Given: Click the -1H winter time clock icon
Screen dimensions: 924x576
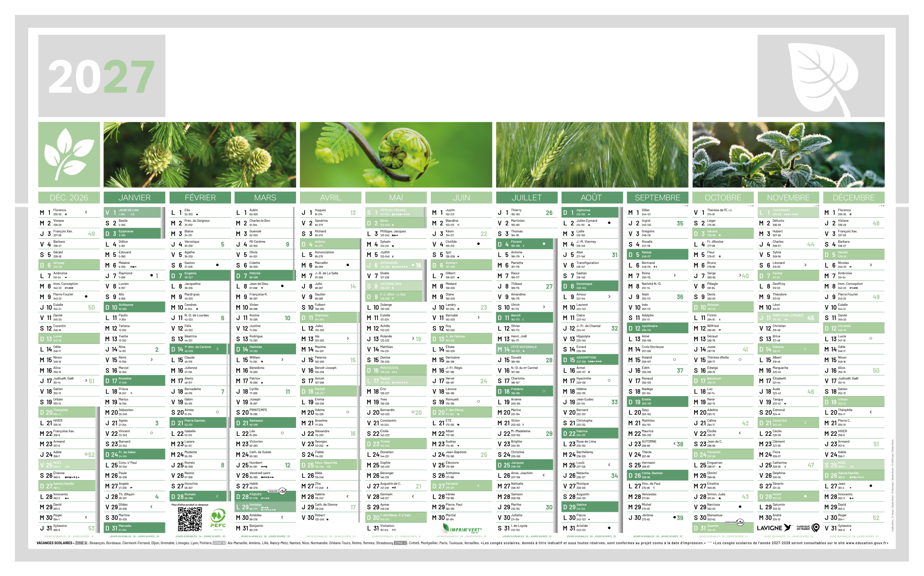Looking at the screenshot, I should (x=740, y=523).
